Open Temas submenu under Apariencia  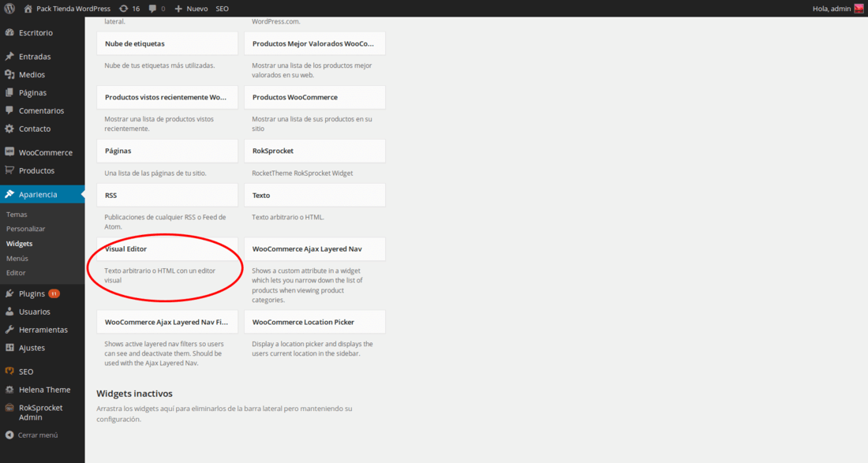[17, 214]
